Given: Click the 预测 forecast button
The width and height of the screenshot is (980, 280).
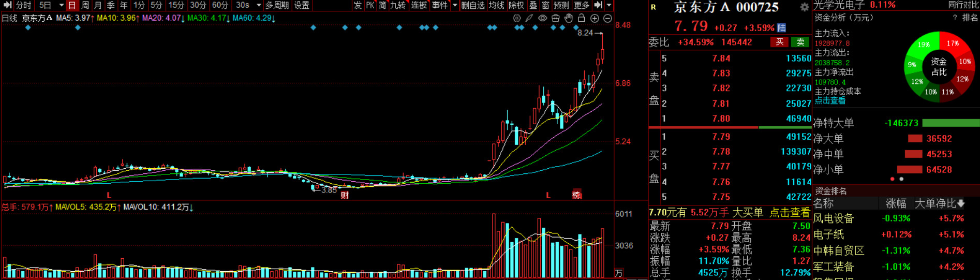Looking at the screenshot, I should pos(561,5).
